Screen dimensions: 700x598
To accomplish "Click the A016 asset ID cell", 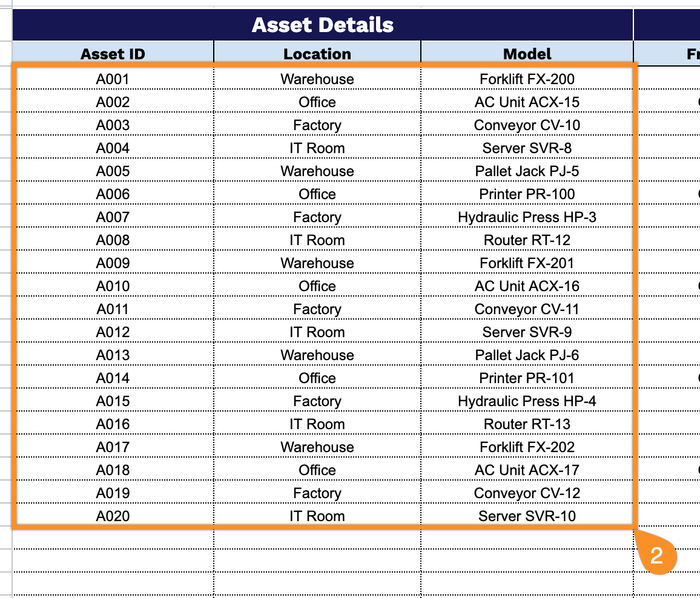I will [113, 424].
